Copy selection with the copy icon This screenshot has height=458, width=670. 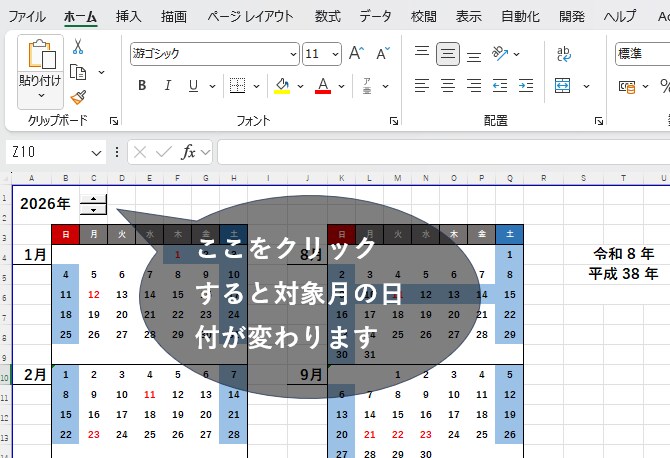(x=78, y=72)
